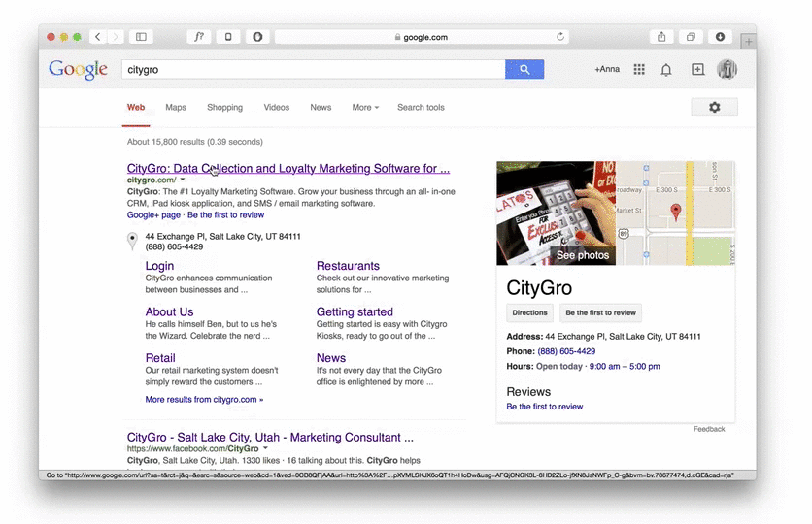Open the Safari Share menu
The image size is (812, 524).
(x=661, y=37)
